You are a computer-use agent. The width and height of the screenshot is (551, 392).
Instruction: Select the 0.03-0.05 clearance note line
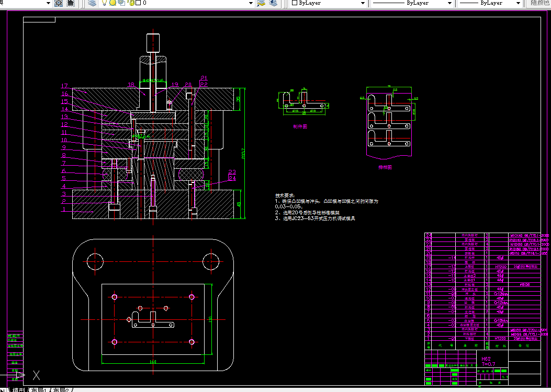[x=289, y=206]
